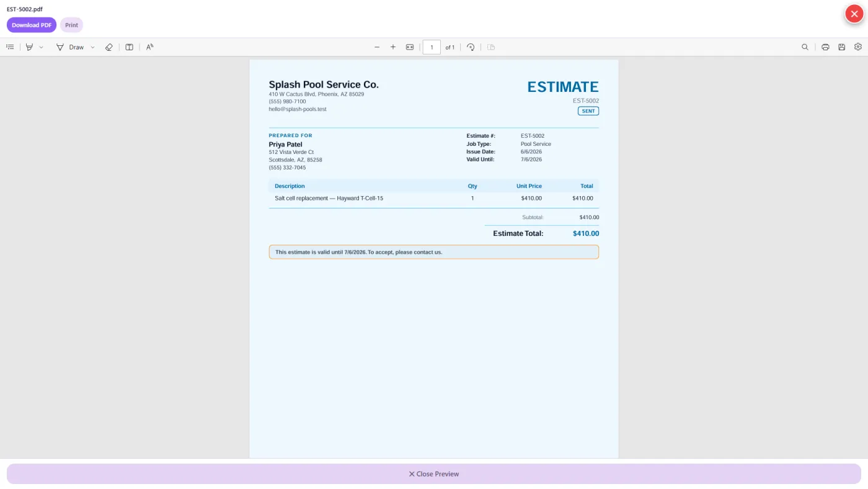
Task: Select the Erase tool
Action: click(x=109, y=47)
